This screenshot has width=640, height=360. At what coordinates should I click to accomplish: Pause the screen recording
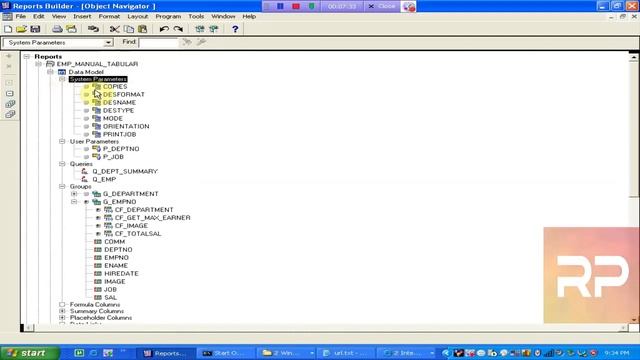280,6
